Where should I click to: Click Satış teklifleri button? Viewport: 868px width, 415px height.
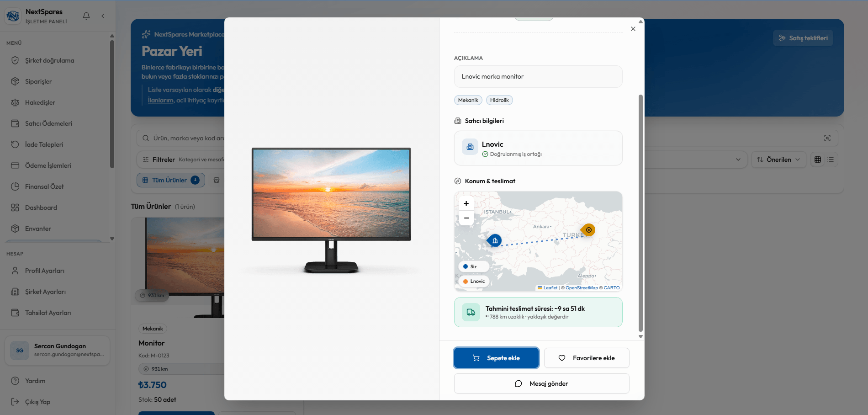803,38
